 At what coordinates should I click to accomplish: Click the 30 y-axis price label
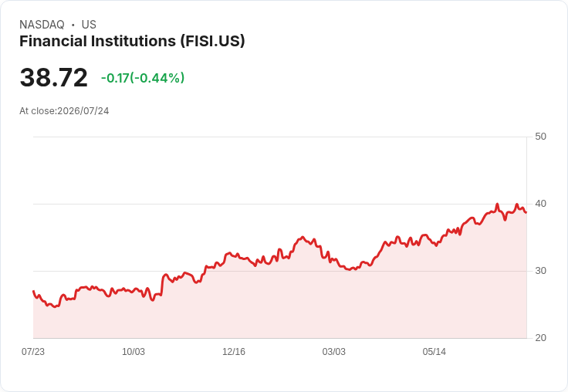coord(540,271)
